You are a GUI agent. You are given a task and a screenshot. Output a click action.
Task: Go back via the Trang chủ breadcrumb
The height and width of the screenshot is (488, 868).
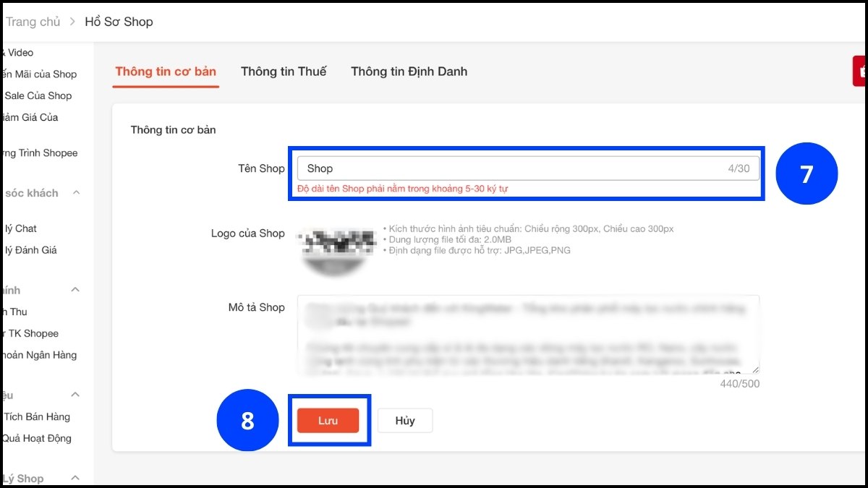(x=33, y=22)
